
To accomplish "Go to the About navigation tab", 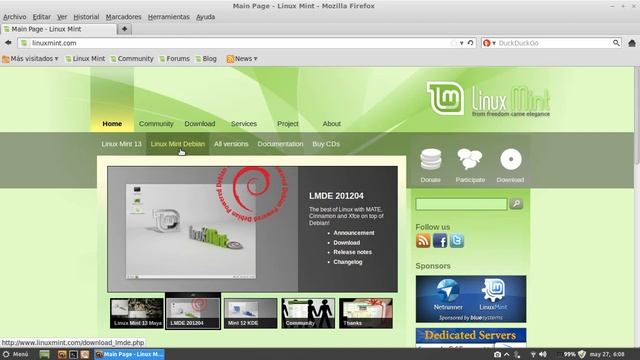I will coord(331,124).
